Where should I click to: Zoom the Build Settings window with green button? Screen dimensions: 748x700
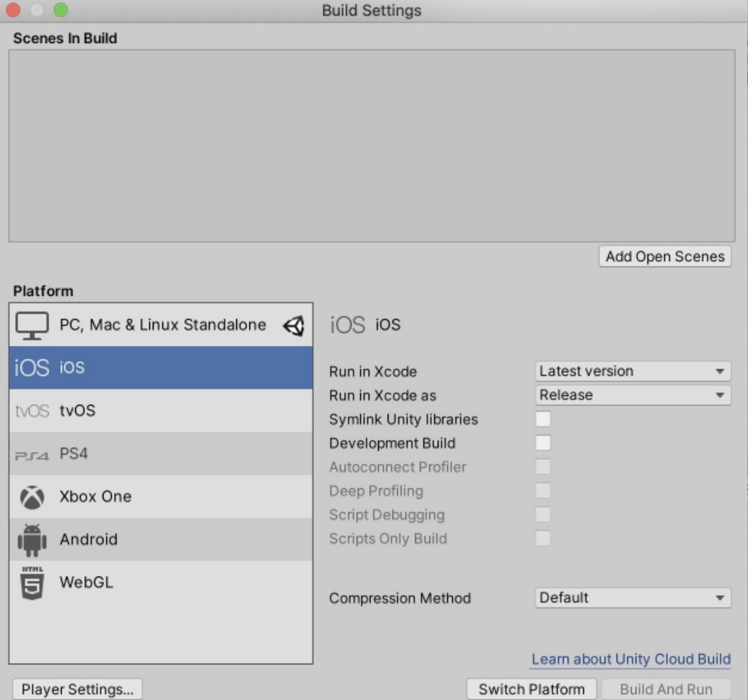pos(60,10)
